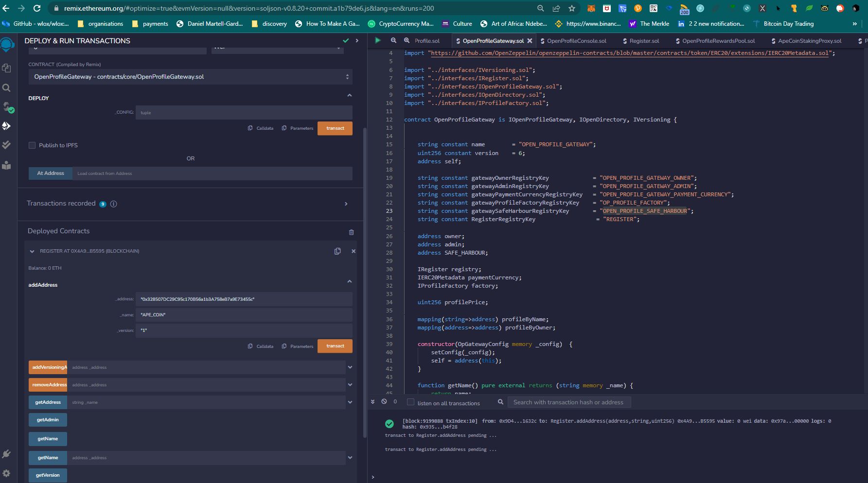The image size is (868, 483).
Task: Click the orange removeAddress button
Action: (x=48, y=385)
